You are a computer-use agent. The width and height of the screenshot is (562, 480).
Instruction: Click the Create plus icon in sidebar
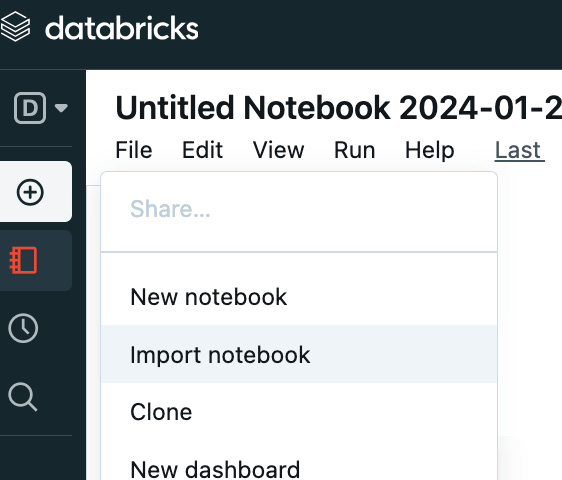30,192
